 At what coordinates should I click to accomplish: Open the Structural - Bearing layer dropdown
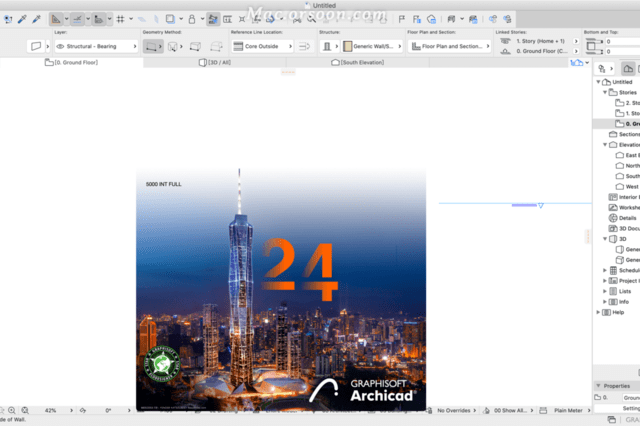(x=96, y=46)
